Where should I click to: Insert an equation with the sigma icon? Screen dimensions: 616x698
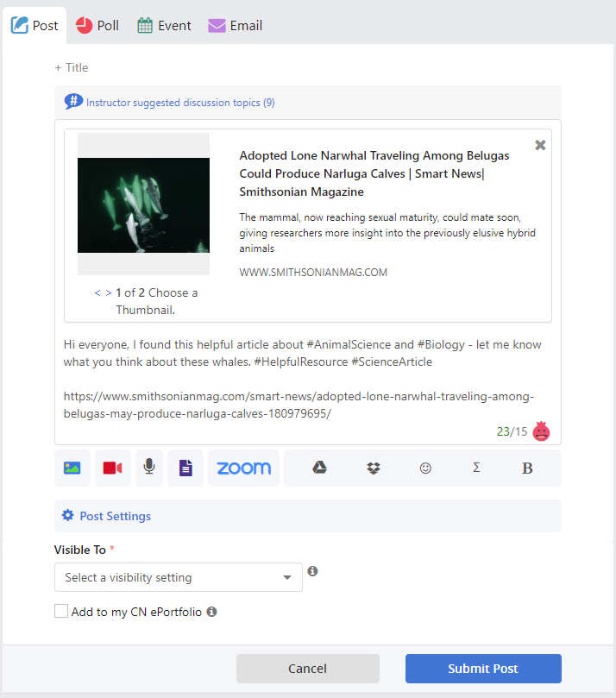point(476,468)
